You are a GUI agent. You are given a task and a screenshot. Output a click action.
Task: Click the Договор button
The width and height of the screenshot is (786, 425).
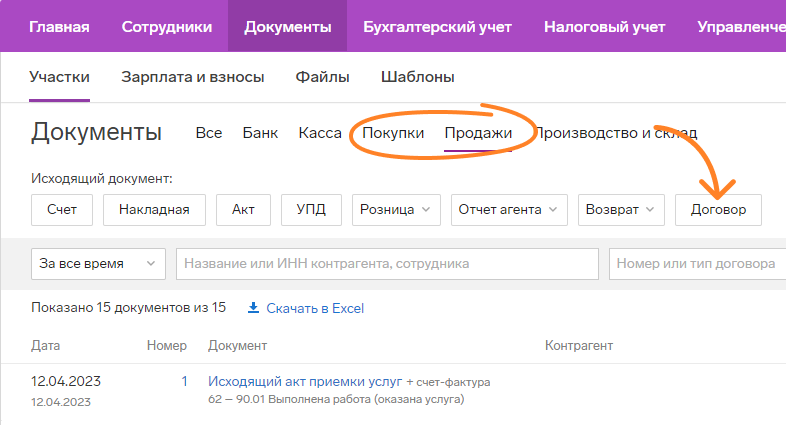(x=718, y=209)
